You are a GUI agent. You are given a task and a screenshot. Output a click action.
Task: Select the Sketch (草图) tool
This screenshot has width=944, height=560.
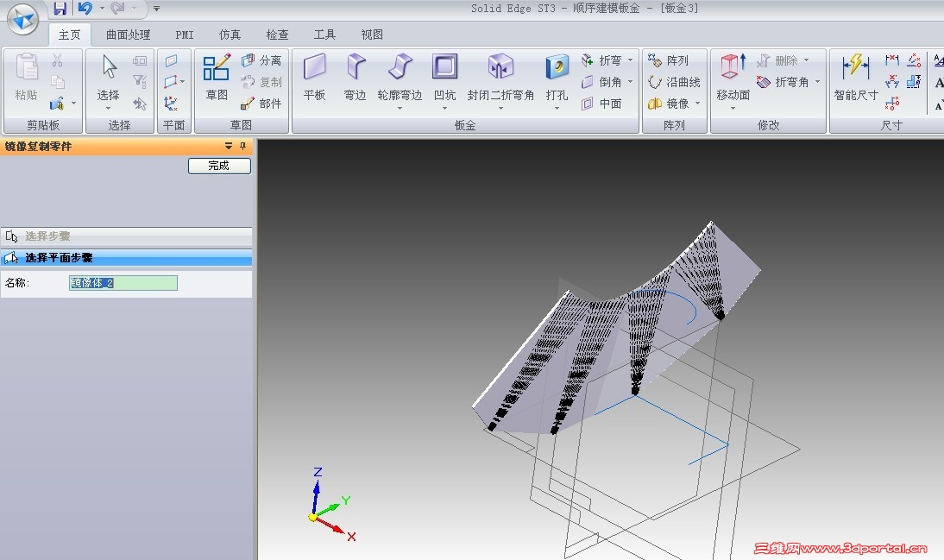coord(216,77)
